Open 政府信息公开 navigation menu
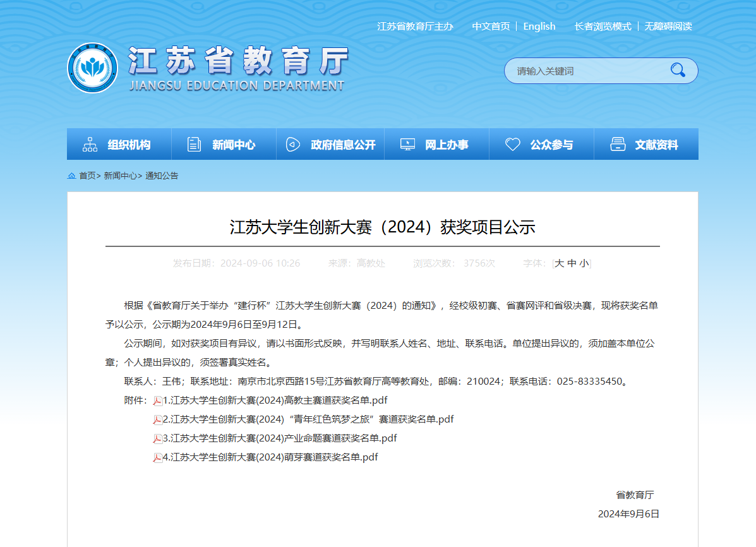Viewport: 756px width, 547px height. (330, 145)
